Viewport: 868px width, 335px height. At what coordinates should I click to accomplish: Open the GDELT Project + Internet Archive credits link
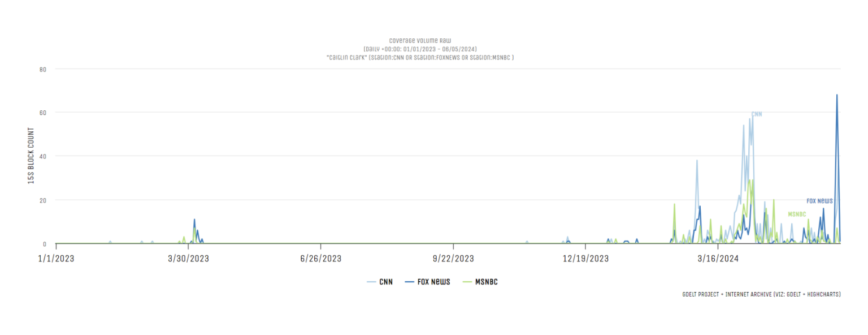(x=761, y=294)
